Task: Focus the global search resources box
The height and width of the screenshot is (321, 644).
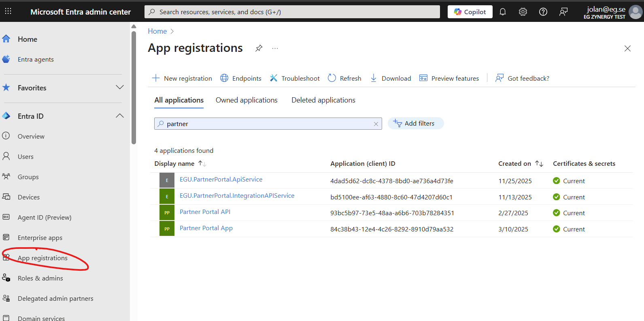Action: tap(292, 12)
